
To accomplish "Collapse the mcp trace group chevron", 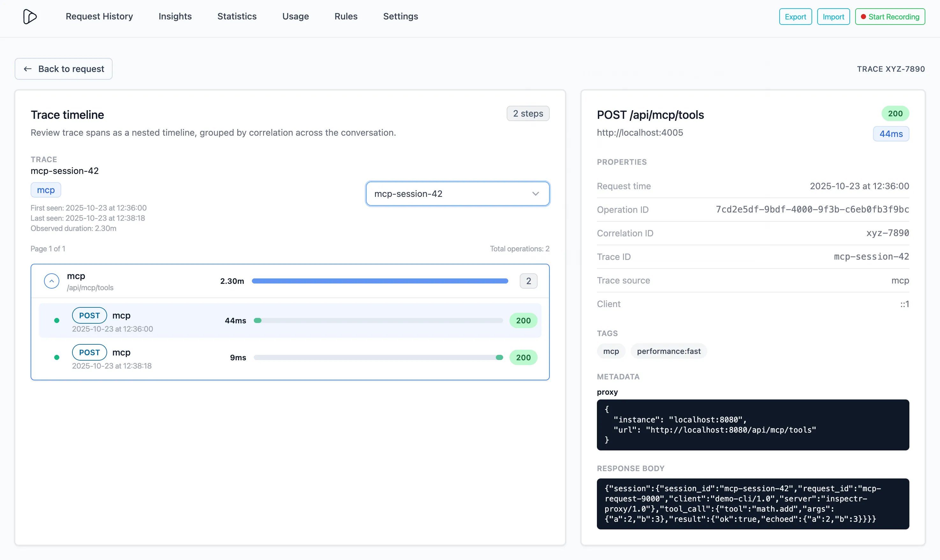I will point(52,281).
